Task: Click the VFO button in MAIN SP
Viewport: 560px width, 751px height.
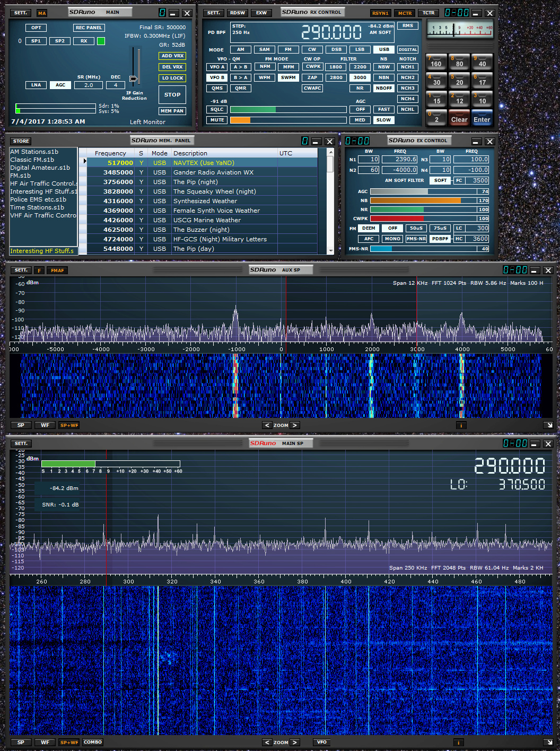Action: [322, 743]
